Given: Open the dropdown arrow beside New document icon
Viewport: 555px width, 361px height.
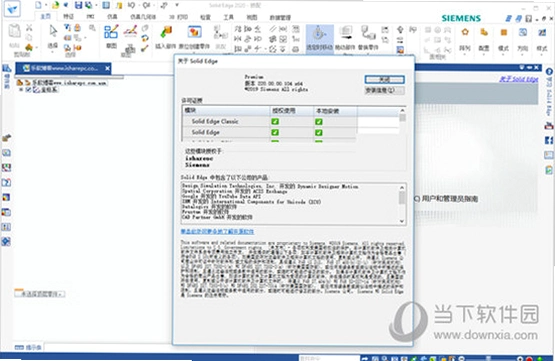Looking at the screenshot, I should 46,5.
